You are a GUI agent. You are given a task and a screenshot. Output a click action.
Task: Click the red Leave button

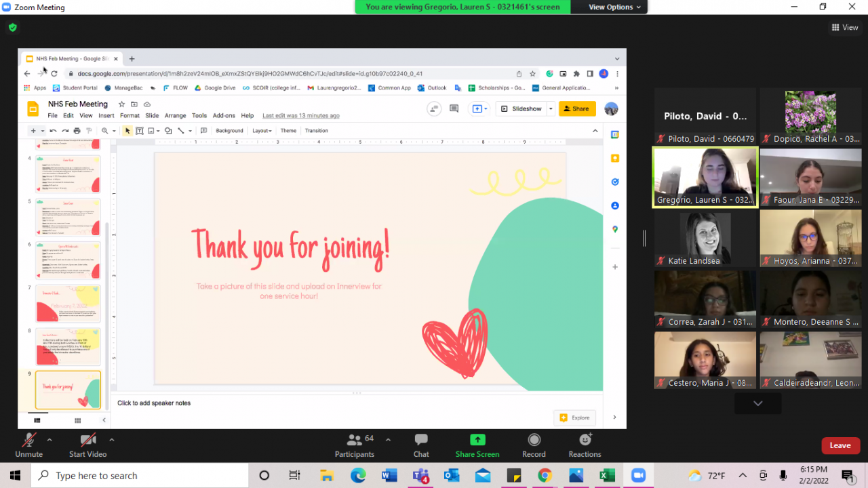click(x=840, y=445)
